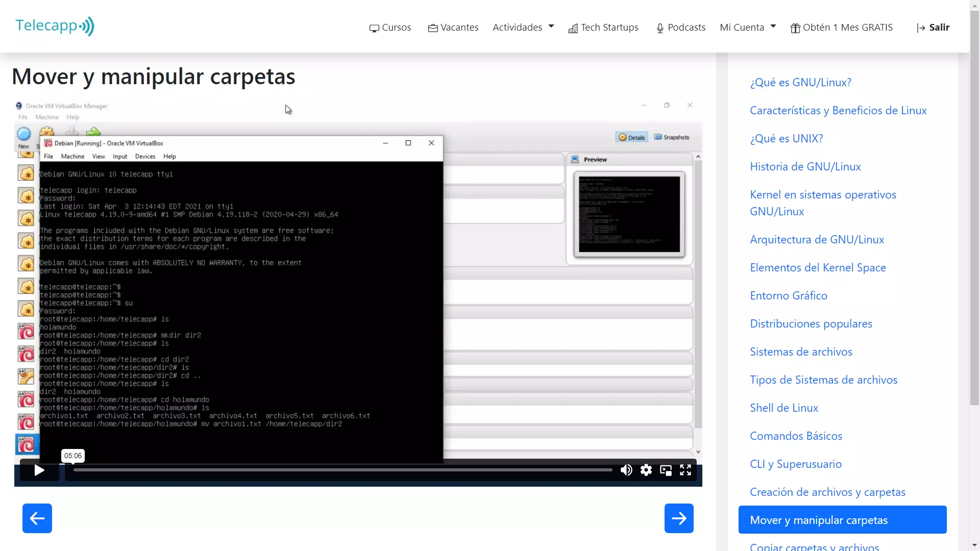Seek along the video progress bar
This screenshot has width=980, height=551.
click(x=342, y=470)
